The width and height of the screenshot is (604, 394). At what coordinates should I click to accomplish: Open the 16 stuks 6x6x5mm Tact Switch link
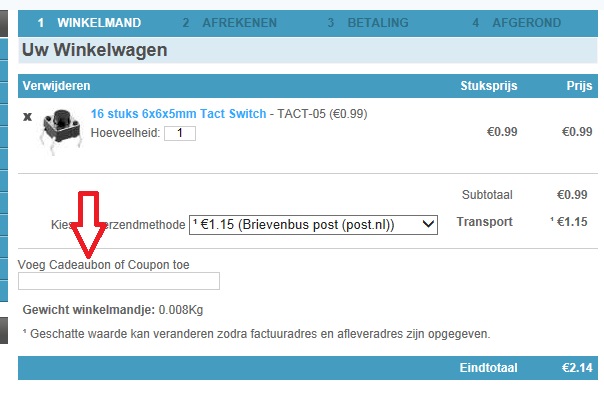pyautogui.click(x=178, y=114)
